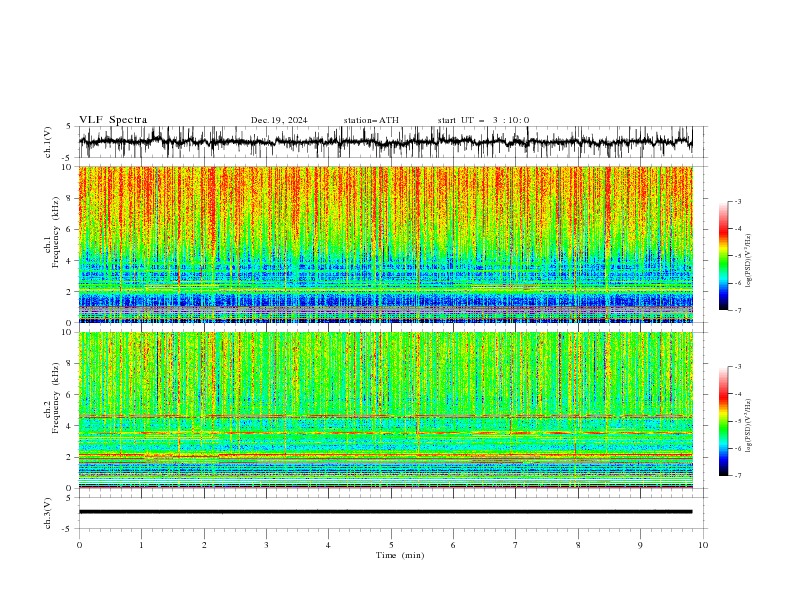The width and height of the screenshot is (792, 612).
Task: Click time axis tick label '3'
Action: [x=266, y=545]
